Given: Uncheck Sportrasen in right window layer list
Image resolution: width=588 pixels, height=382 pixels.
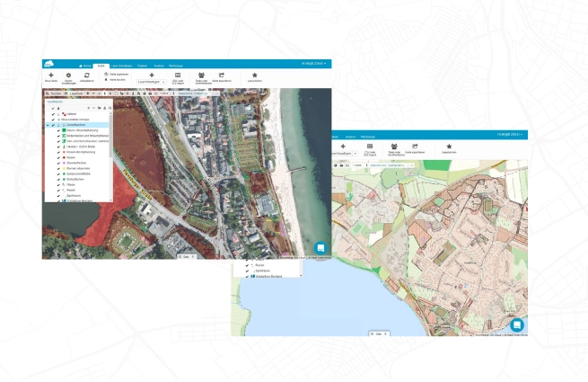Looking at the screenshot, I should point(247,271).
